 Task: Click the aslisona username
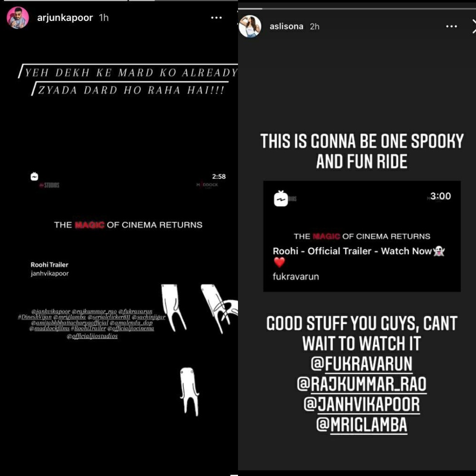(x=287, y=26)
